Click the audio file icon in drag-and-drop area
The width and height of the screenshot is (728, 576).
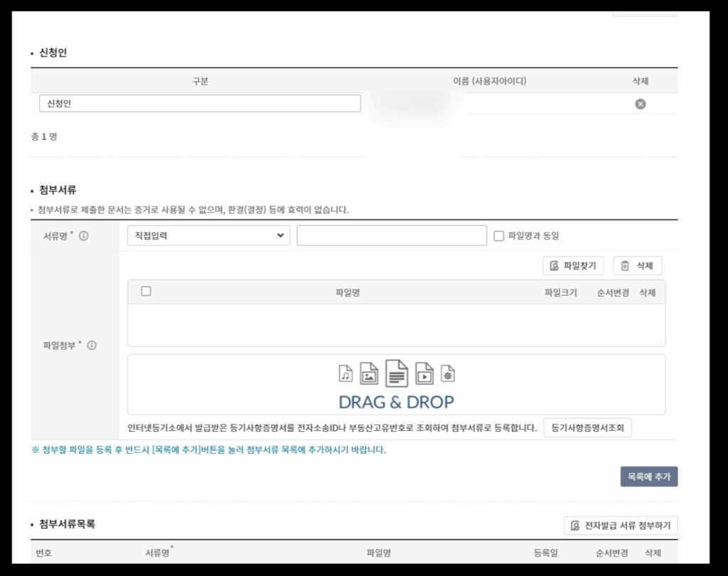pyautogui.click(x=346, y=373)
